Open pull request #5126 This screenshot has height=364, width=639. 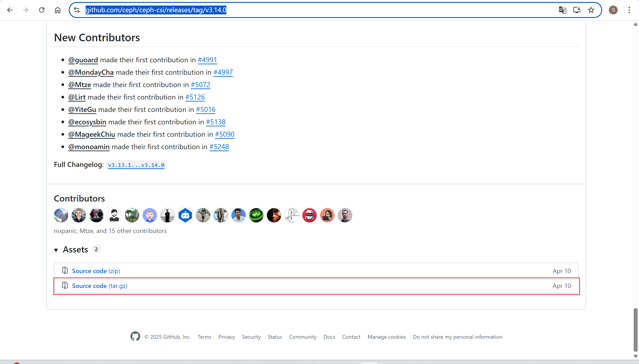point(195,97)
